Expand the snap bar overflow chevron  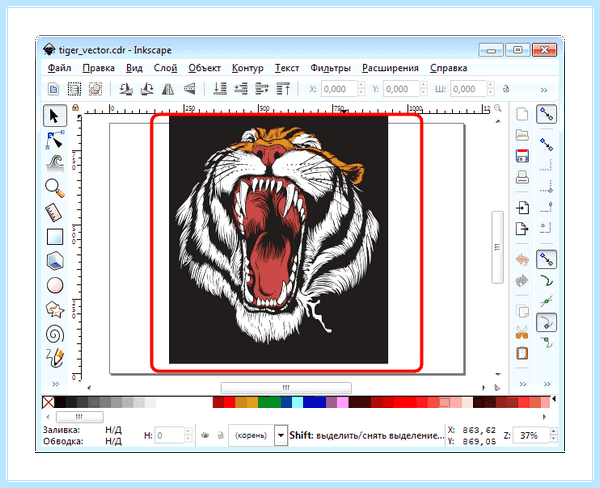pos(547,384)
